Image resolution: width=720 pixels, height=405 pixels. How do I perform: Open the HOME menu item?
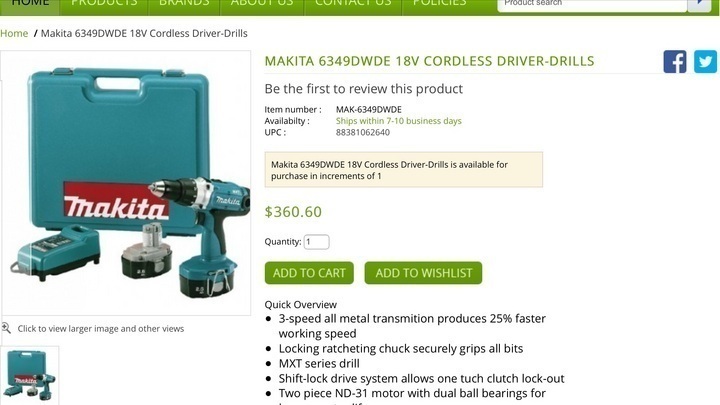pos(30,5)
